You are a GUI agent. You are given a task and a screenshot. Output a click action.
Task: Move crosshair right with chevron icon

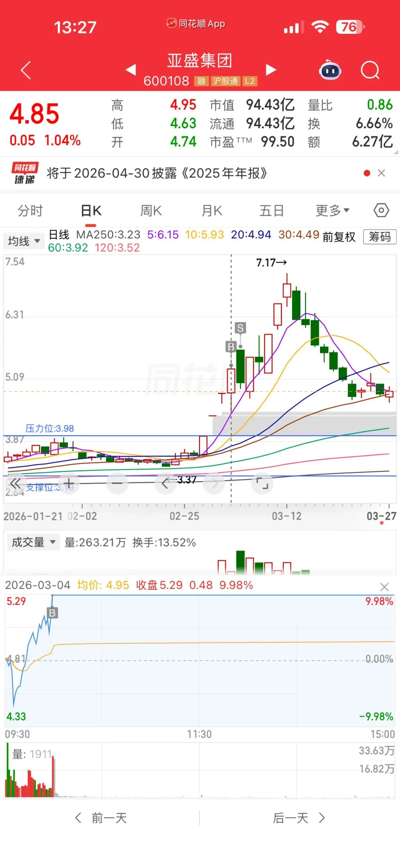[215, 483]
